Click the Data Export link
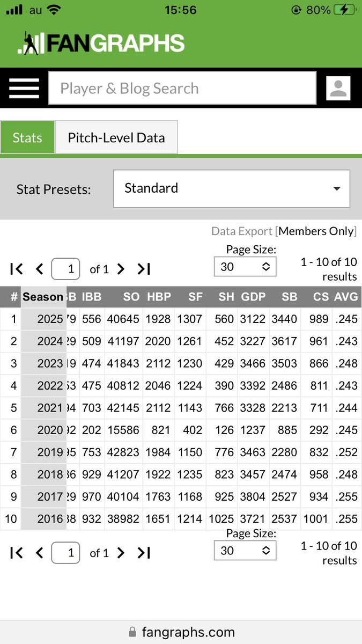 coord(242,231)
